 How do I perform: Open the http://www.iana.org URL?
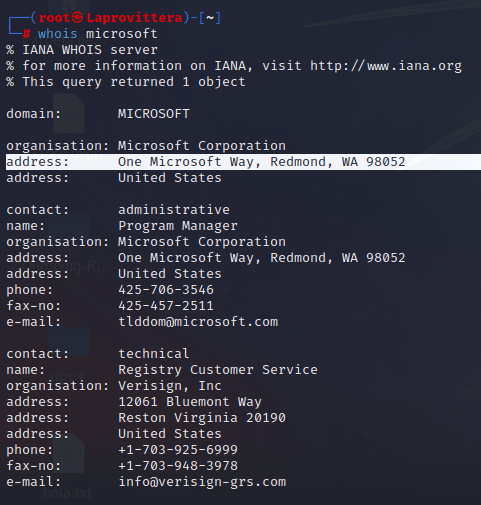click(x=386, y=66)
